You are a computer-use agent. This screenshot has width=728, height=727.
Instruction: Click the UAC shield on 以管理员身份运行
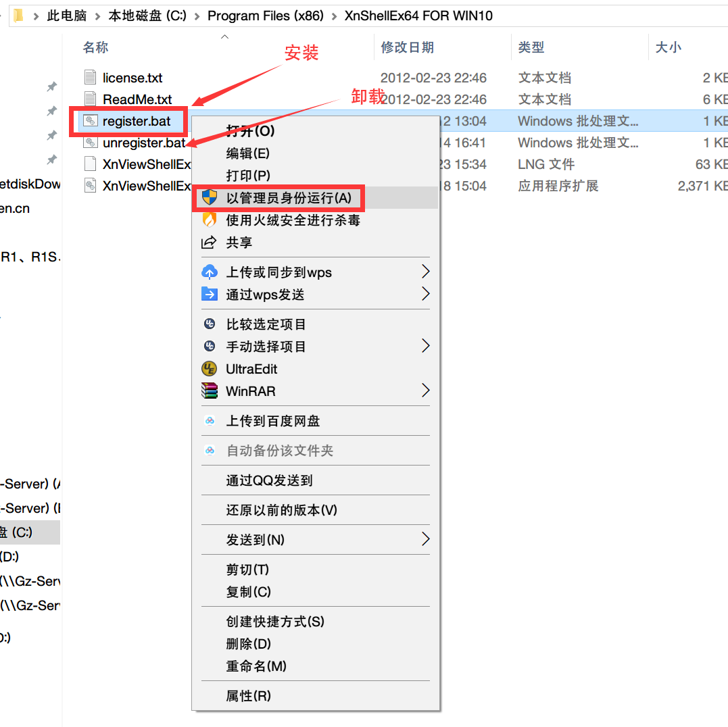pyautogui.click(x=210, y=198)
